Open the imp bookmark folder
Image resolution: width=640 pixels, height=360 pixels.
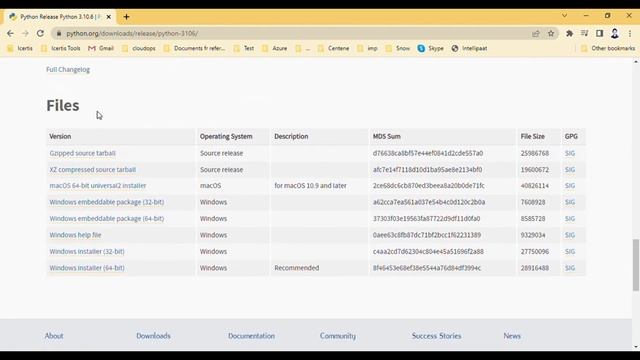click(367, 48)
